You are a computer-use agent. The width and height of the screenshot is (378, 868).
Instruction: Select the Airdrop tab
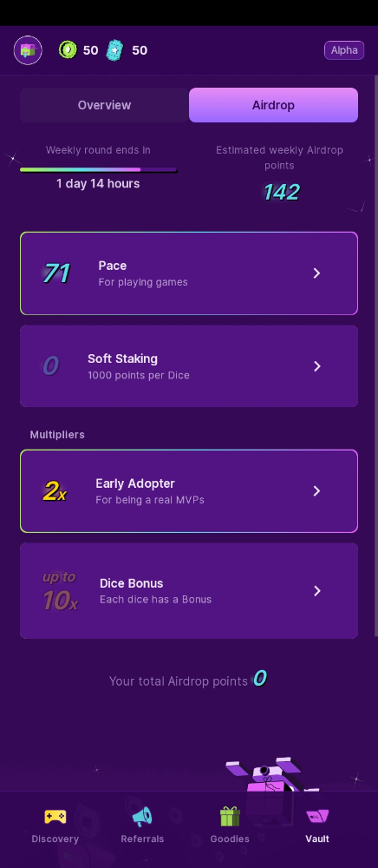(274, 105)
